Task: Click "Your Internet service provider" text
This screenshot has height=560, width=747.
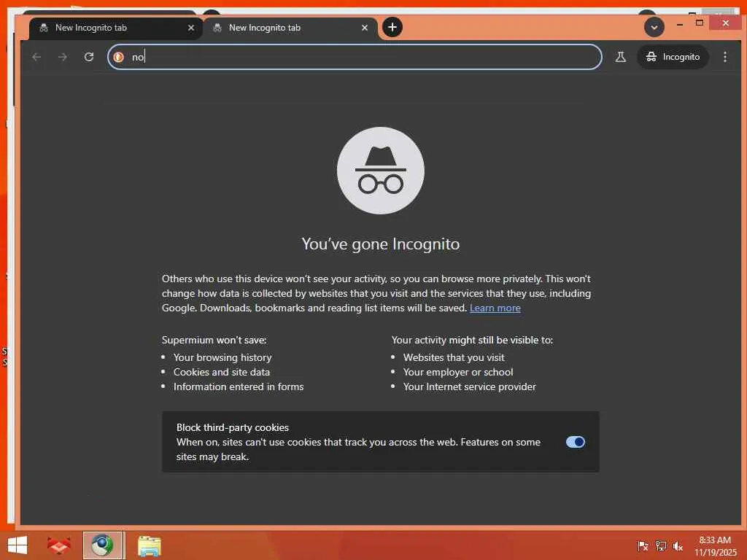Action: click(x=469, y=386)
